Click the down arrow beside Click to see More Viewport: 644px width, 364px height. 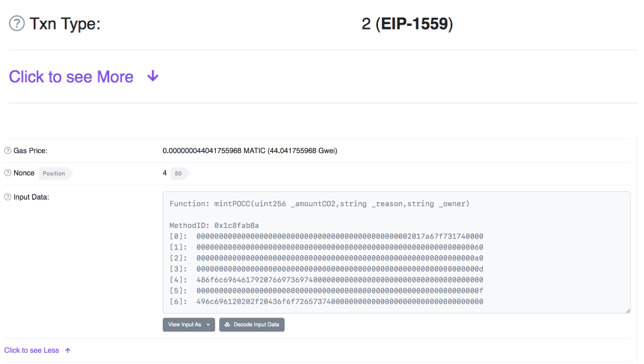pyautogui.click(x=153, y=77)
